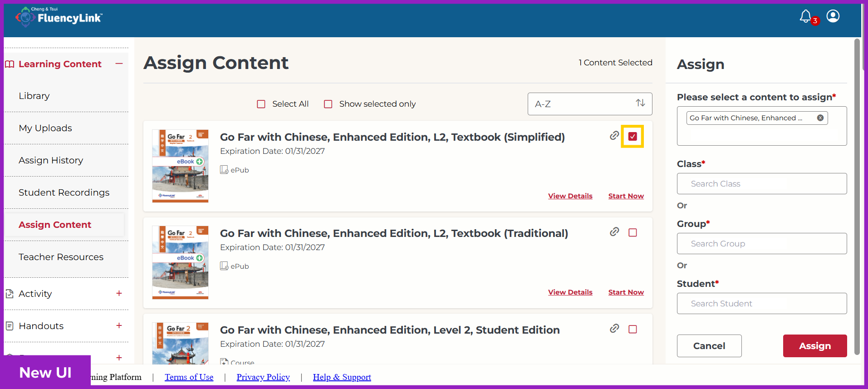
Task: Expand the Handouts section
Action: [x=119, y=325]
